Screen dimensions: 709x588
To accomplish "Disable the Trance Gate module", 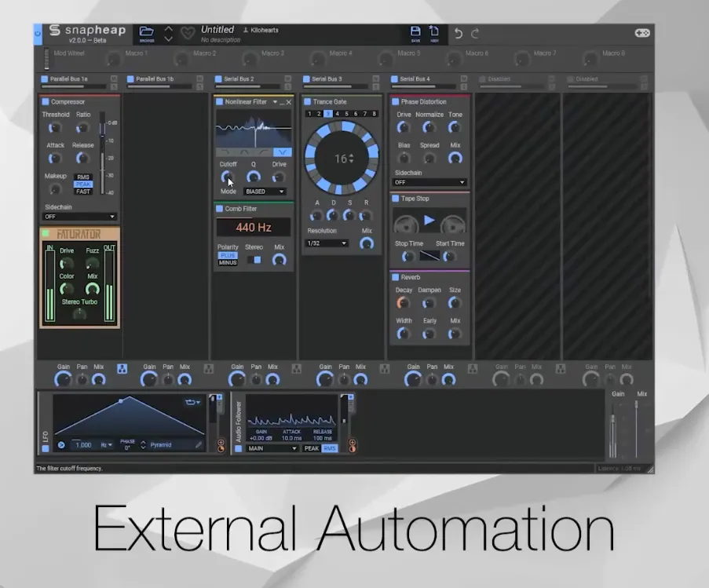I will (x=308, y=102).
